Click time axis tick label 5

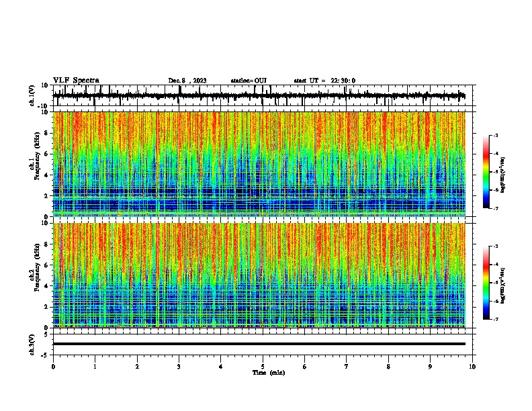click(263, 367)
